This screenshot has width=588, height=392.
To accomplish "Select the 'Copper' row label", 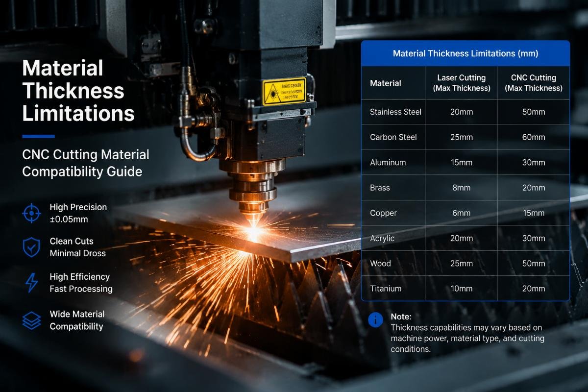I will [383, 213].
